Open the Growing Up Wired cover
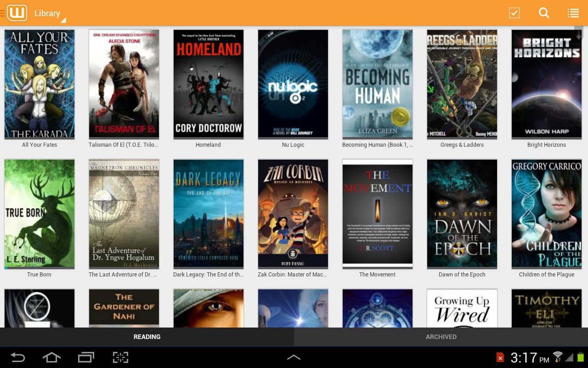588x368 pixels. tap(462, 308)
